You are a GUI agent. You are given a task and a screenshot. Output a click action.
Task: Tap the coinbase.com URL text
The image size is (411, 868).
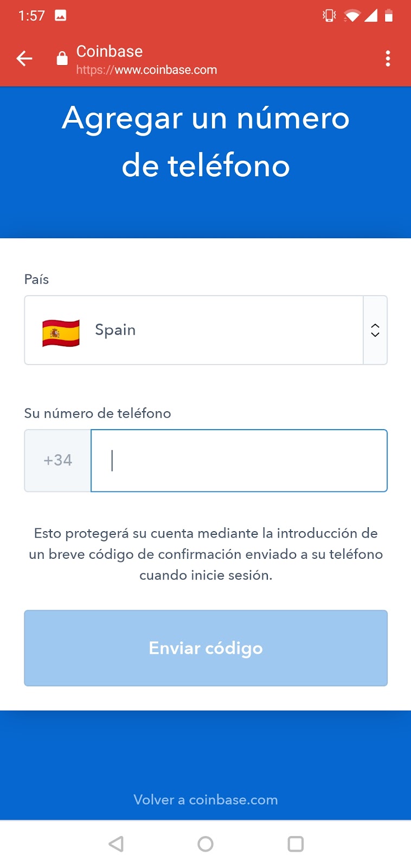coord(146,70)
